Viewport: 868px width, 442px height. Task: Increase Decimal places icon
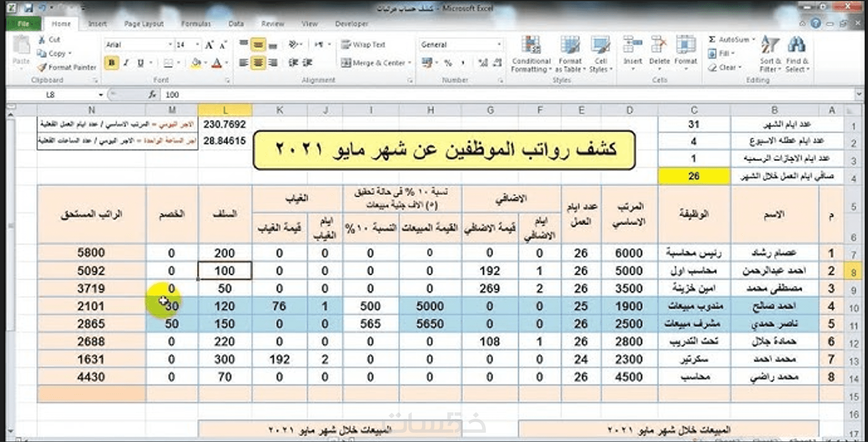[x=483, y=63]
